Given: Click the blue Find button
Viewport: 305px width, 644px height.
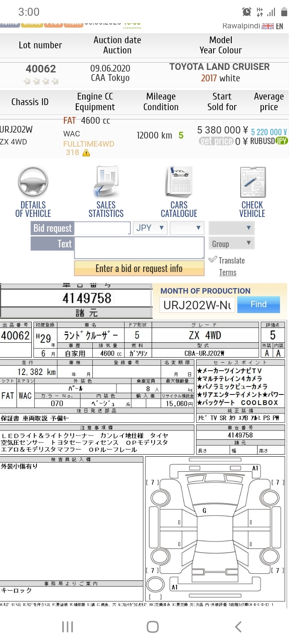Looking at the screenshot, I should click(x=258, y=305).
